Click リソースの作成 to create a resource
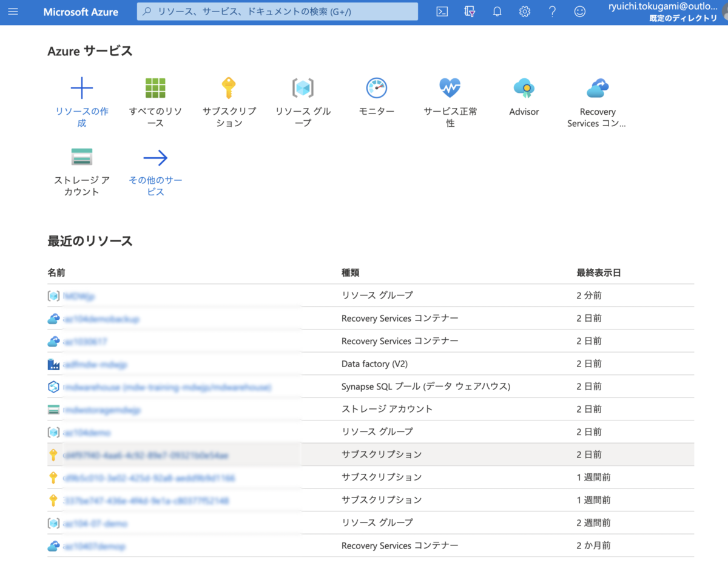This screenshot has width=728, height=571. point(81,87)
